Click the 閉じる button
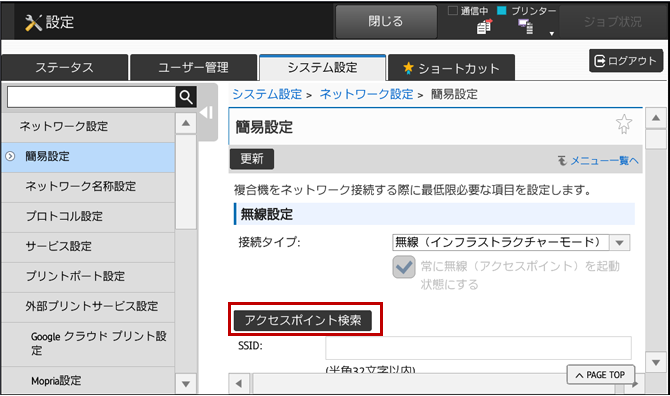The image size is (670, 396). [x=386, y=21]
